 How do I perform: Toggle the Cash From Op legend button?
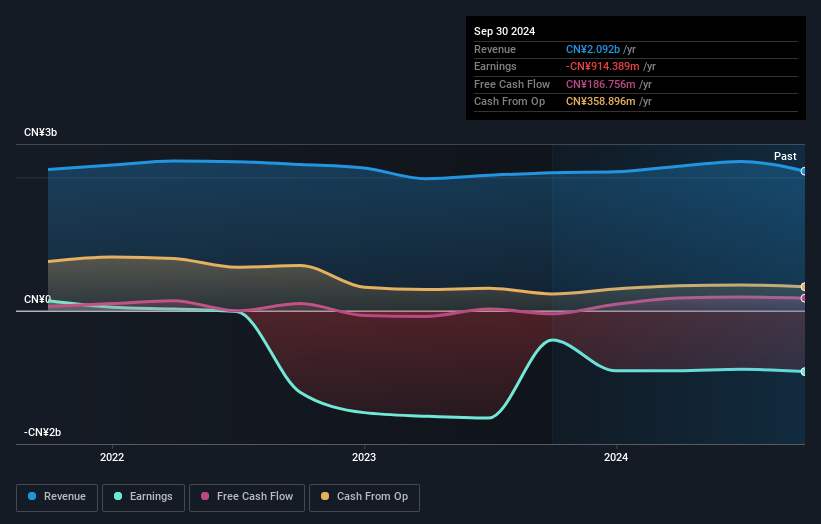pyautogui.click(x=364, y=497)
